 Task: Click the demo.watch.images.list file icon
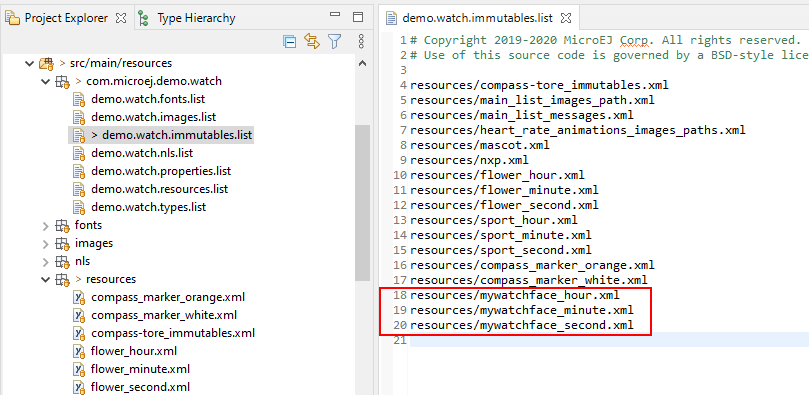tap(78, 118)
